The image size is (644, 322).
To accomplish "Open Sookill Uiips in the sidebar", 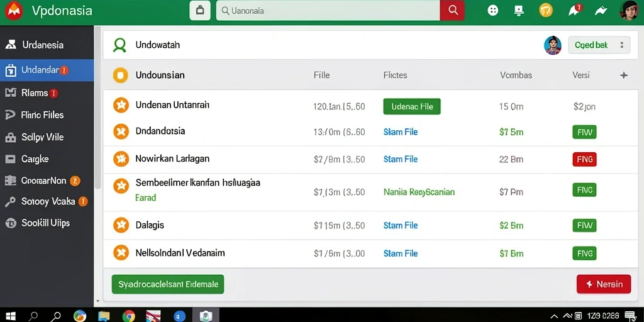I will [x=47, y=223].
